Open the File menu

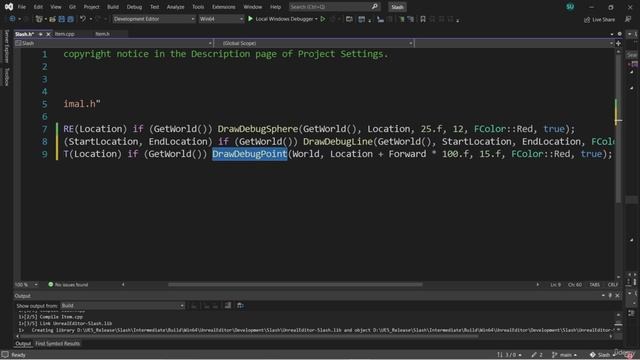tap(22, 7)
